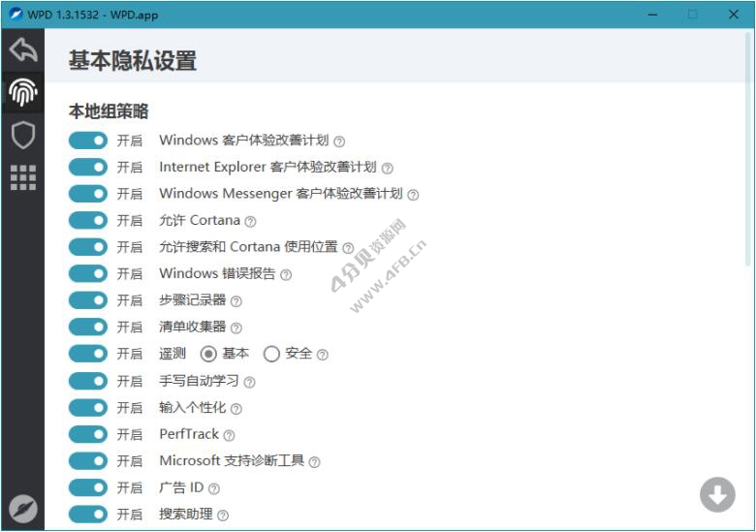The height and width of the screenshot is (532, 756).
Task: Toggle the 广告 ID switch
Action: tap(88, 487)
